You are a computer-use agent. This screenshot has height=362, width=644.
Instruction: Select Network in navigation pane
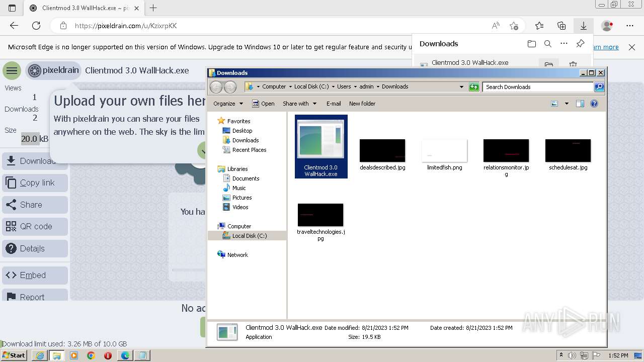237,255
